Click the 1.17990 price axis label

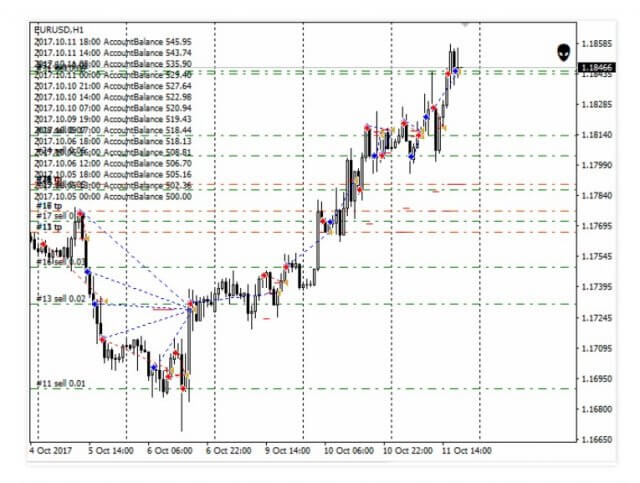point(597,165)
